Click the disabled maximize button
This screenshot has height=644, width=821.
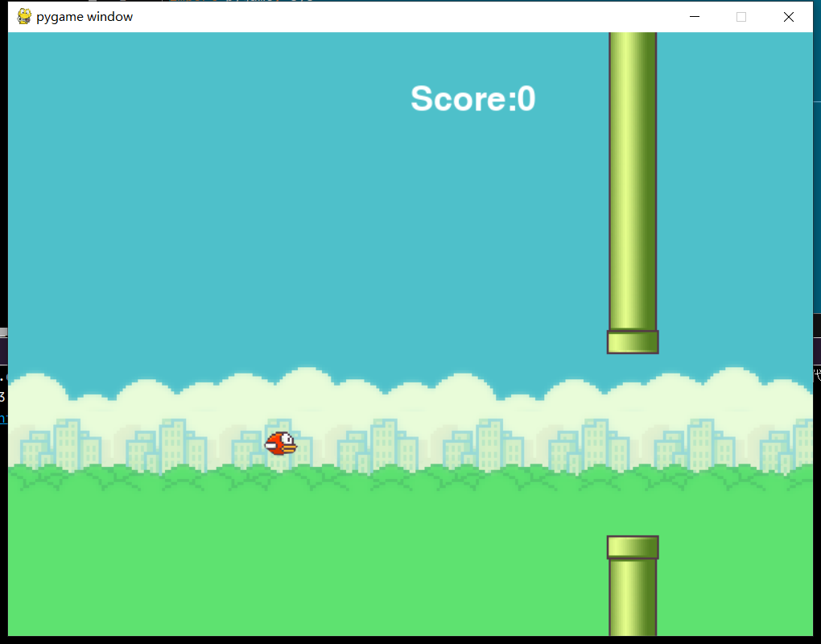coord(741,17)
